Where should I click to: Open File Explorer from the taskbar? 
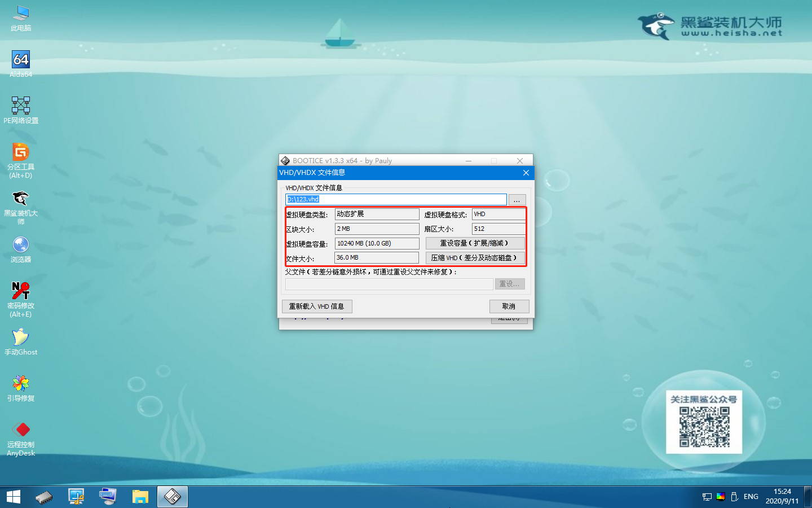140,497
